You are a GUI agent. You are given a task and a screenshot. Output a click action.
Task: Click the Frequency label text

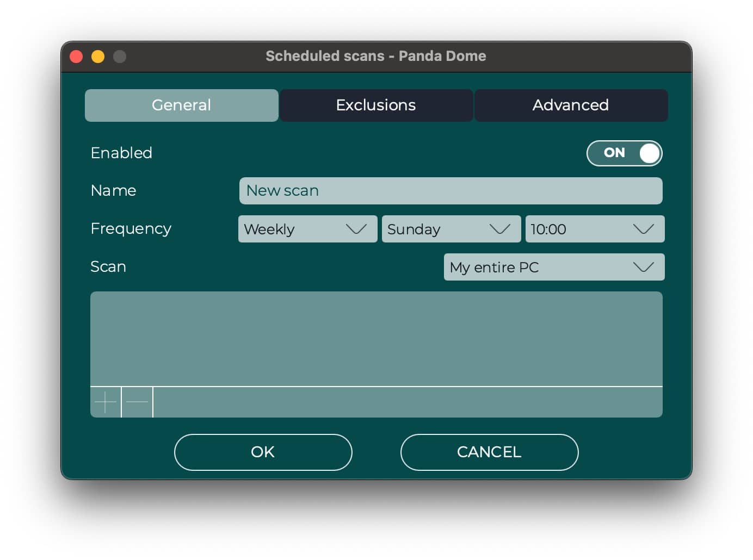131,229
